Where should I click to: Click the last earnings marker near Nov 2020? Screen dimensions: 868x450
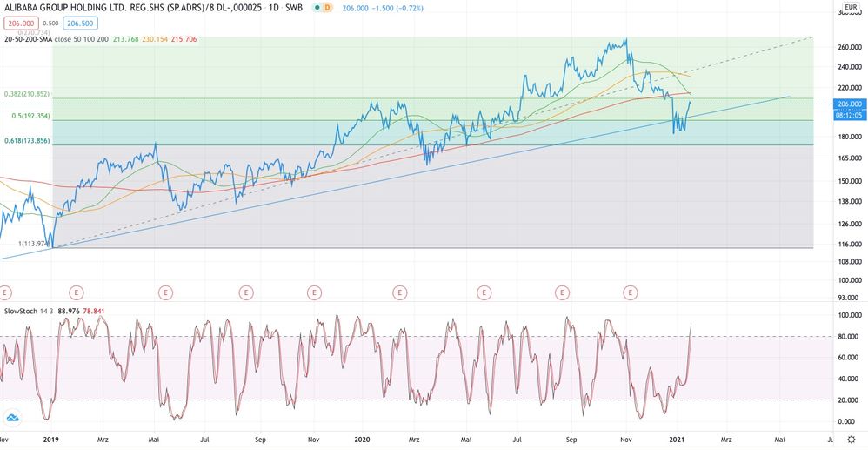[631, 292]
